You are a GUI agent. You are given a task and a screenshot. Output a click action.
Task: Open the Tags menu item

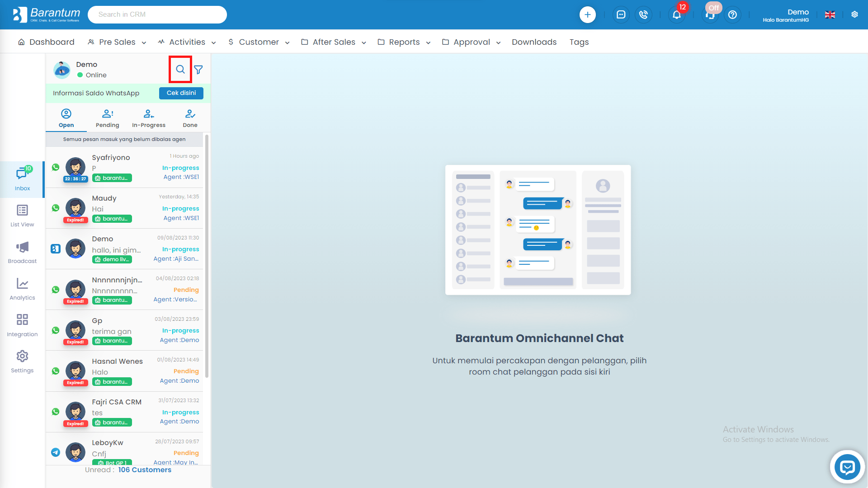[x=579, y=42]
